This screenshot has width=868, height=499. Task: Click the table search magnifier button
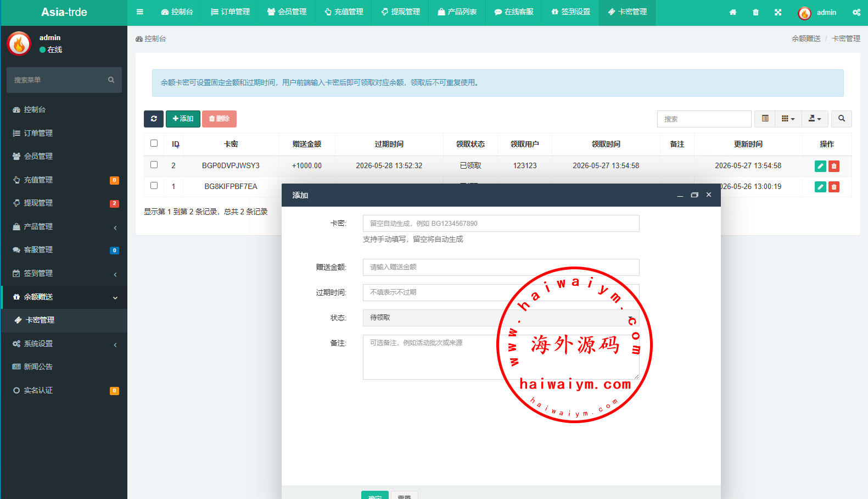pos(842,119)
